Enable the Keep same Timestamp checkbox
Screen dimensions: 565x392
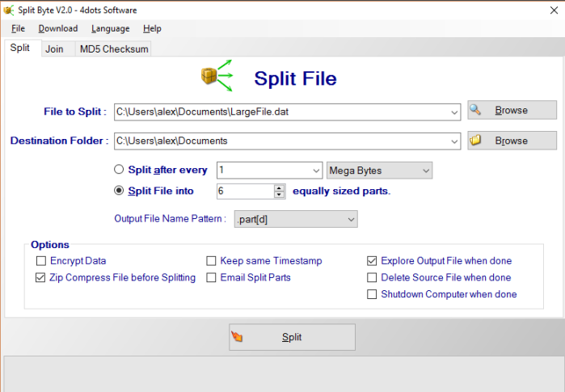point(211,261)
